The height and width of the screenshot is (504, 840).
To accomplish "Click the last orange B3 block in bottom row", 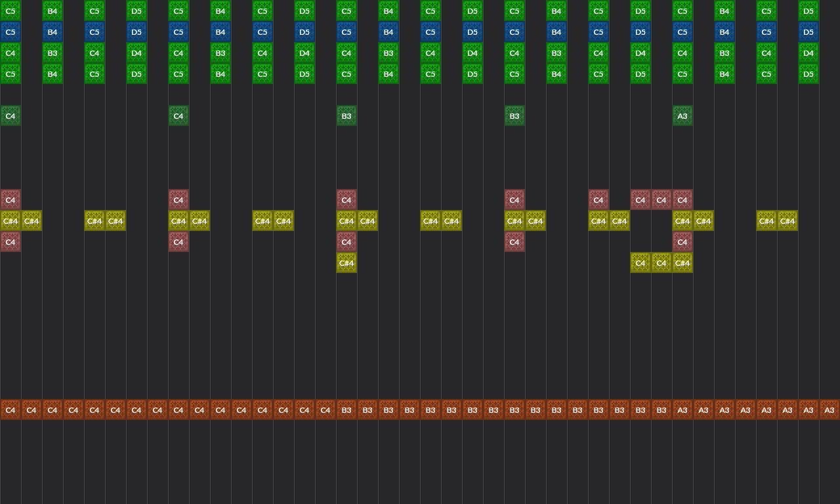I will (661, 410).
